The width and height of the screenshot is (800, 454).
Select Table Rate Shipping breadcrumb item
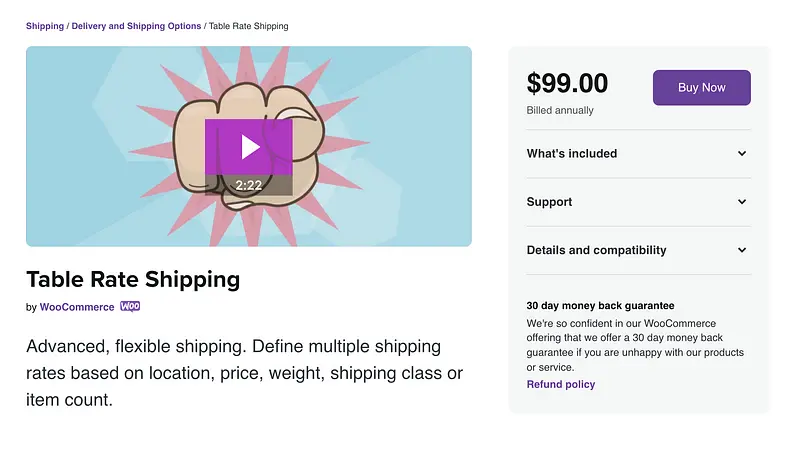249,26
